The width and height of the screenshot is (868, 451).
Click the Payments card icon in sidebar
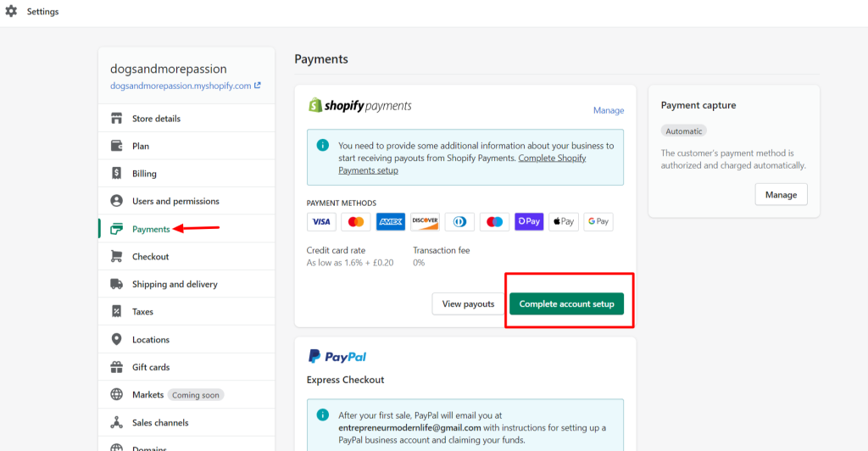click(116, 229)
